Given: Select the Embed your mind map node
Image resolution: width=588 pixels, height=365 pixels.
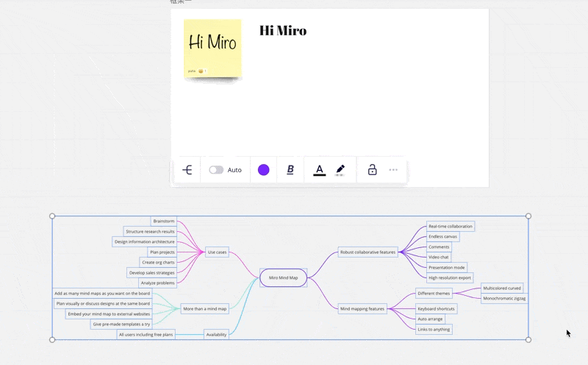Looking at the screenshot, I should [x=109, y=314].
